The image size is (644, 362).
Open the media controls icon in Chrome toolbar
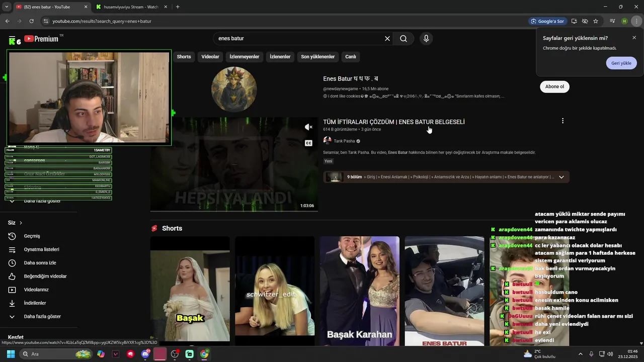click(x=612, y=21)
